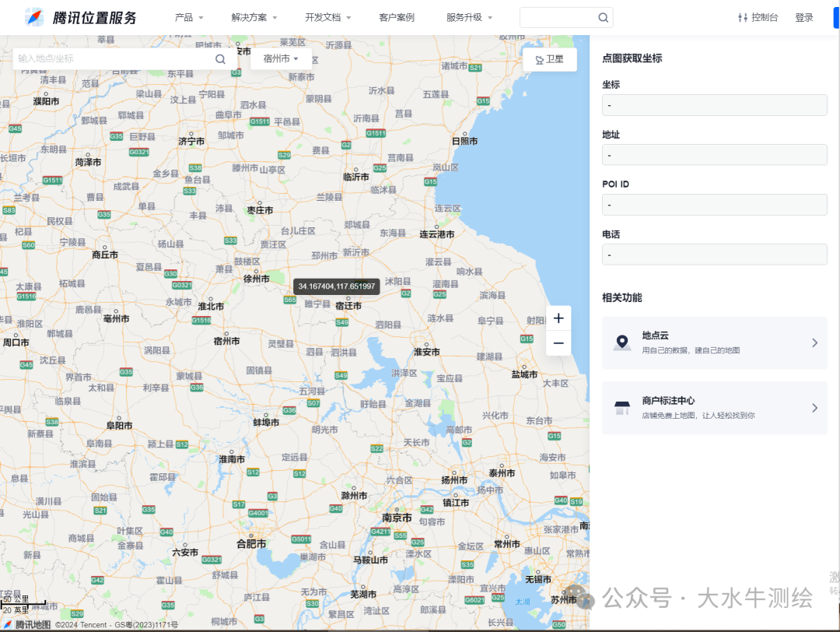Screen dimensions: 840x632
Task: Click 商丘市 label on the map
Action: coord(105,255)
